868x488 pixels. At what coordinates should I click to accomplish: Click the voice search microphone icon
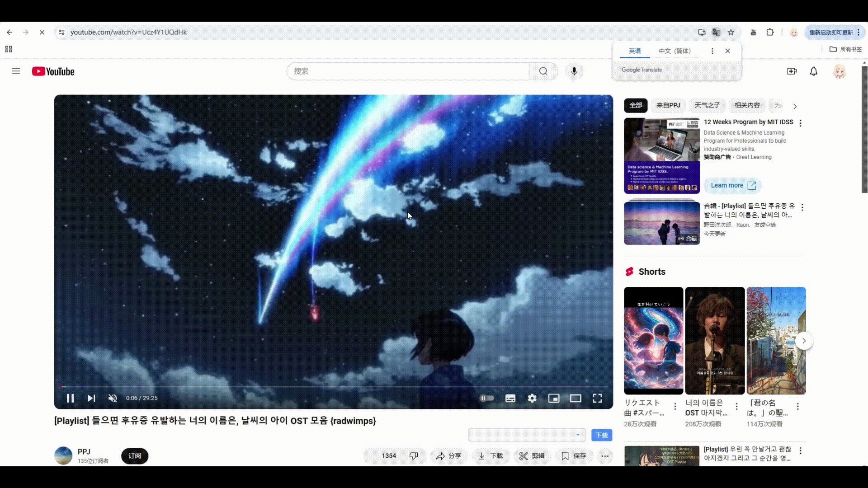[574, 71]
